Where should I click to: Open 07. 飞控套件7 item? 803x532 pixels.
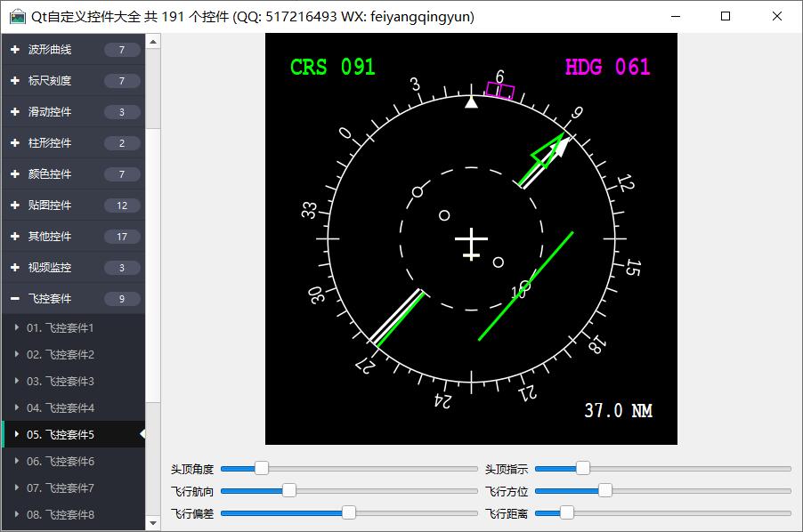pyautogui.click(x=61, y=488)
